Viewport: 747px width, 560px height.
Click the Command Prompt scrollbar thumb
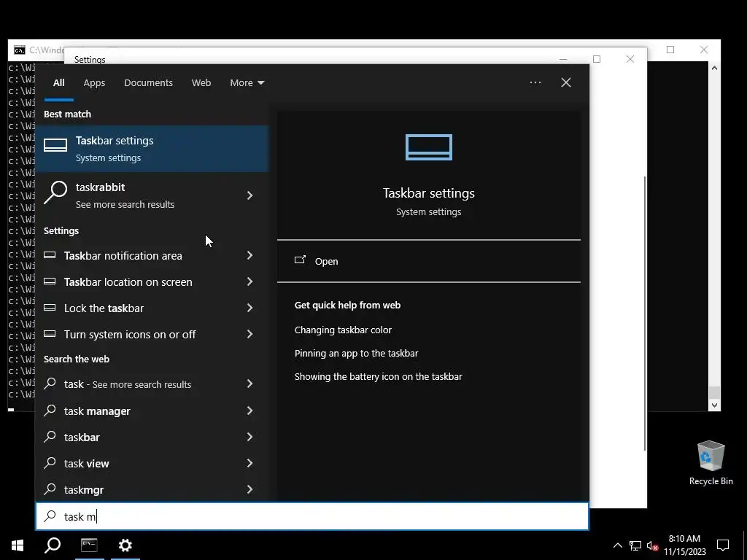pos(714,392)
